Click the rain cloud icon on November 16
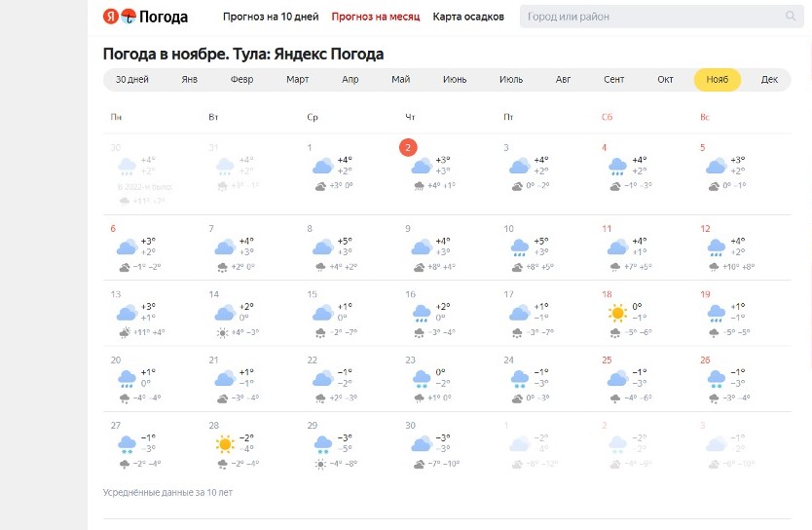812x530 pixels. tap(420, 313)
